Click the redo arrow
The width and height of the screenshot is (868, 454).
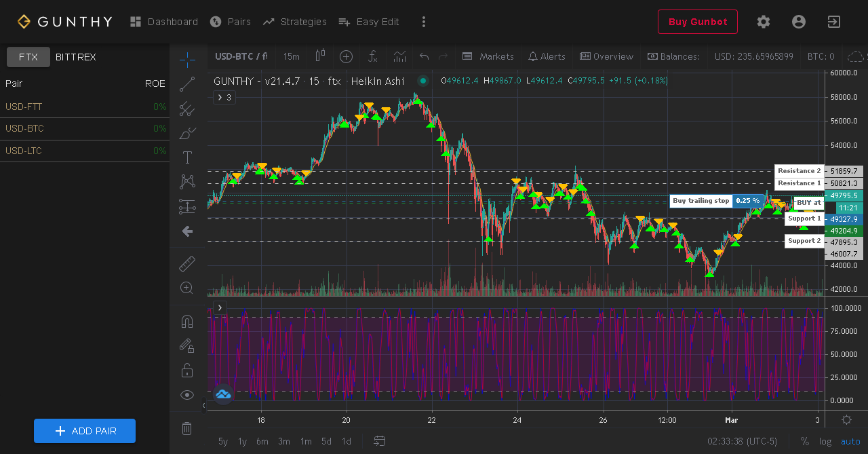click(443, 56)
